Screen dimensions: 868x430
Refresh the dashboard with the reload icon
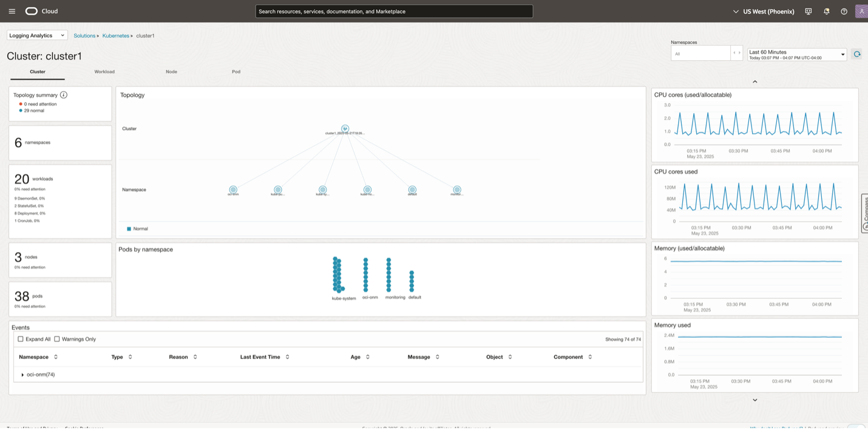[x=857, y=53]
